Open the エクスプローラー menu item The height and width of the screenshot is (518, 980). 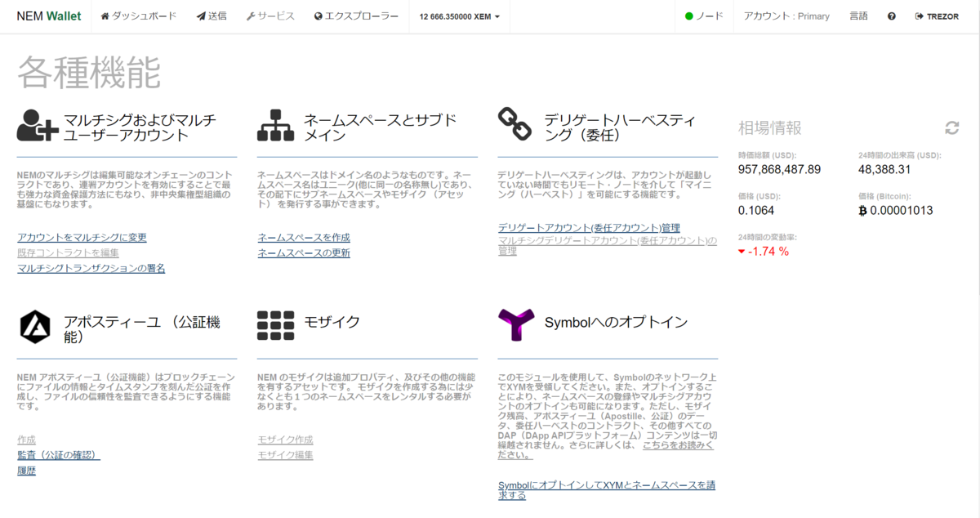(x=356, y=16)
